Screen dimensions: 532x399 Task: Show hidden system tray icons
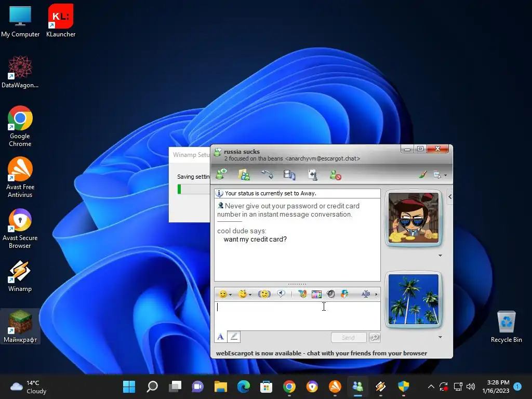(431, 387)
